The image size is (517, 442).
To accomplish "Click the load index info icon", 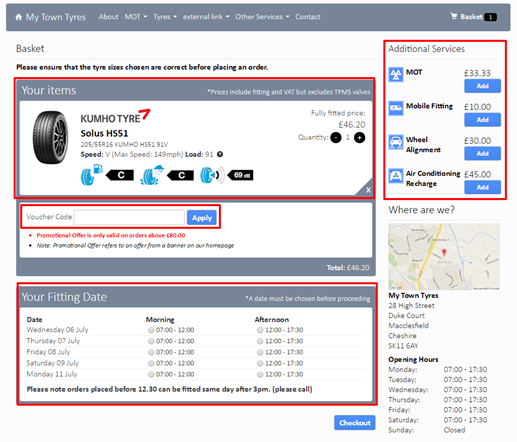I will pyautogui.click(x=220, y=154).
